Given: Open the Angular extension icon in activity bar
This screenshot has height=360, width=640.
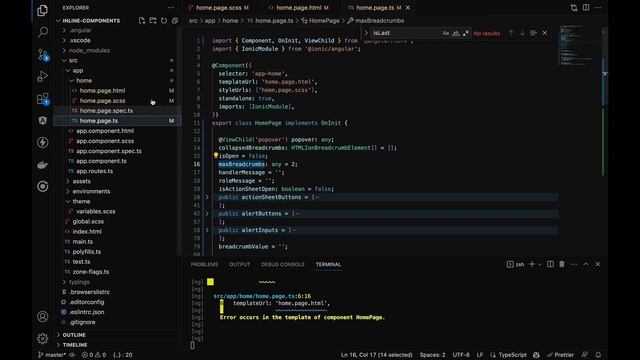Looking at the screenshot, I should (42, 120).
